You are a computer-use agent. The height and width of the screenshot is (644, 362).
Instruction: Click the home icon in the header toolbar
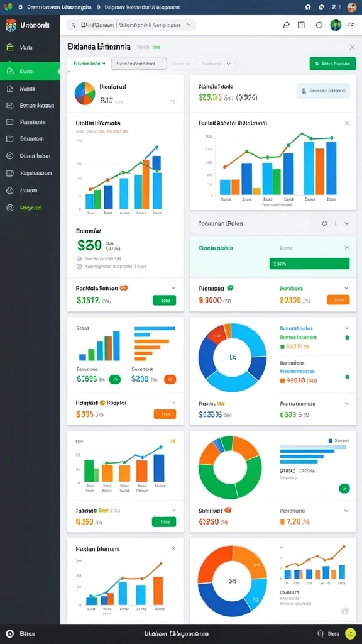pyautogui.click(x=287, y=25)
